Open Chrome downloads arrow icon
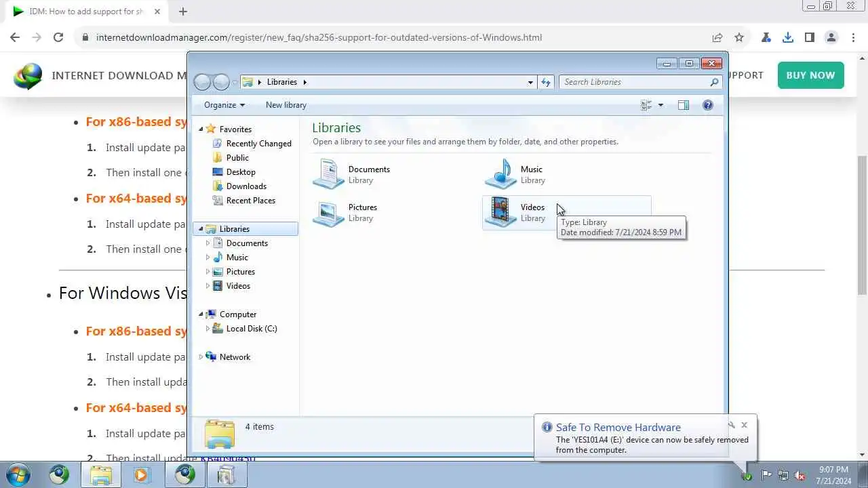Image resolution: width=868 pixels, height=488 pixels. click(788, 37)
